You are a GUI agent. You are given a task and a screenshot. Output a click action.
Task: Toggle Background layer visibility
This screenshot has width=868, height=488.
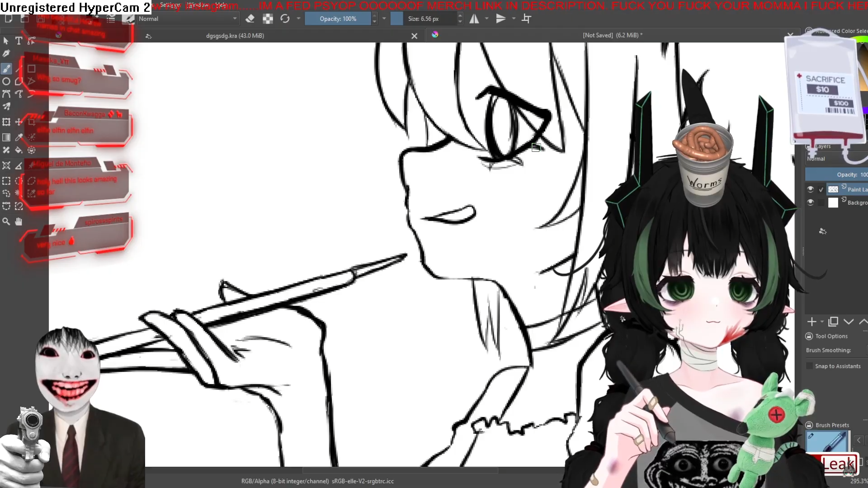coord(810,202)
